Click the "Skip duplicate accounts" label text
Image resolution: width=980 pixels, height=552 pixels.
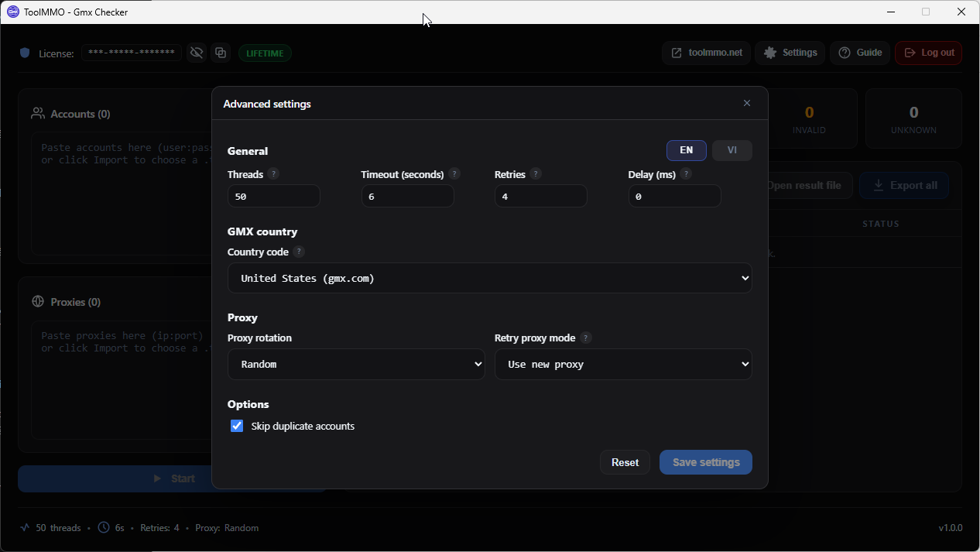(x=303, y=426)
